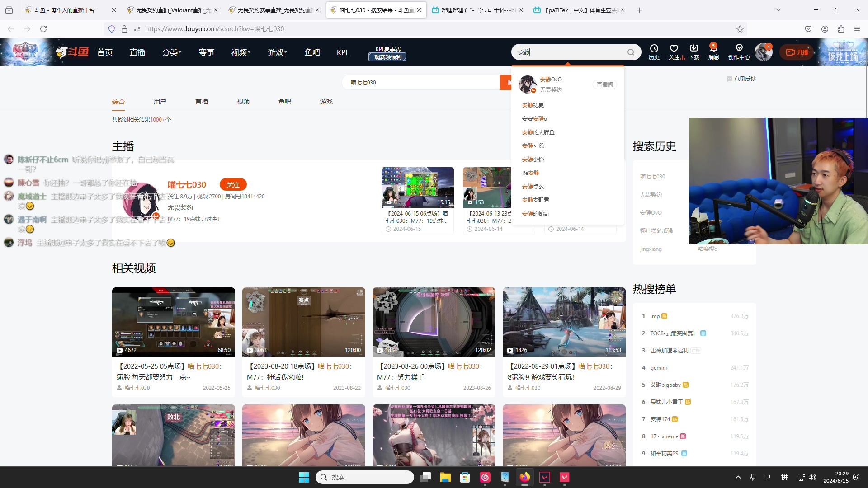This screenshot has width=868, height=488.
Task: Open File Explorer in taskbar
Action: point(445,477)
